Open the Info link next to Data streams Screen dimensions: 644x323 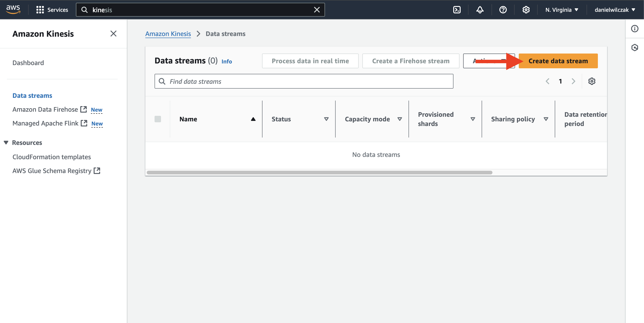tap(227, 61)
